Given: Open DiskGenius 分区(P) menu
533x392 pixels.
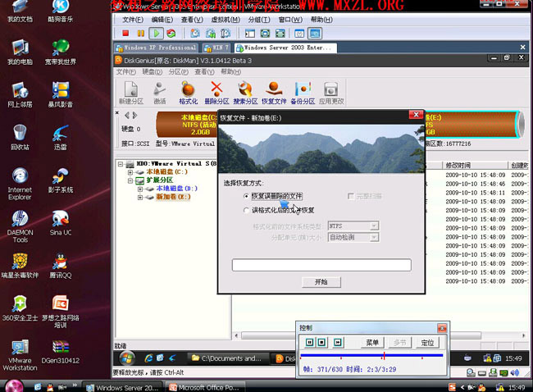Looking at the screenshot, I should tap(179, 71).
